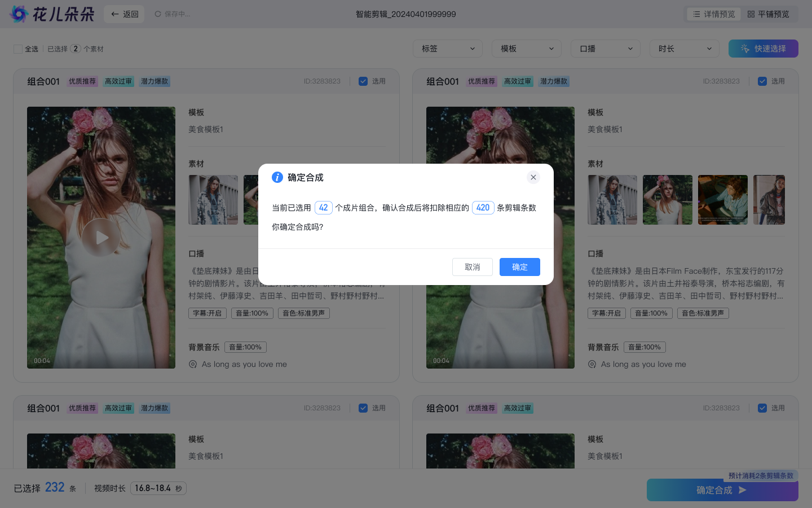Click the 保存中 refresh status icon
812x508 pixels.
[158, 14]
